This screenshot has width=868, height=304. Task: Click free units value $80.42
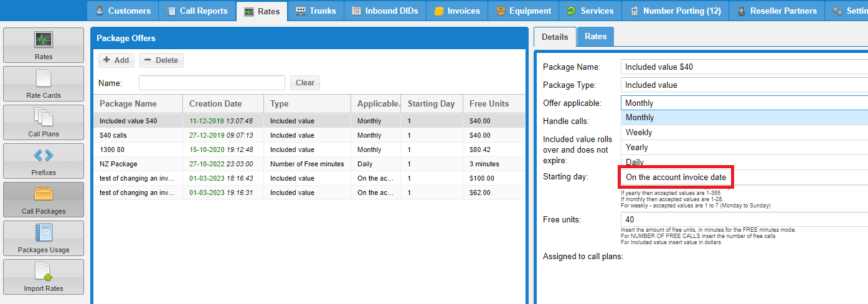point(480,150)
